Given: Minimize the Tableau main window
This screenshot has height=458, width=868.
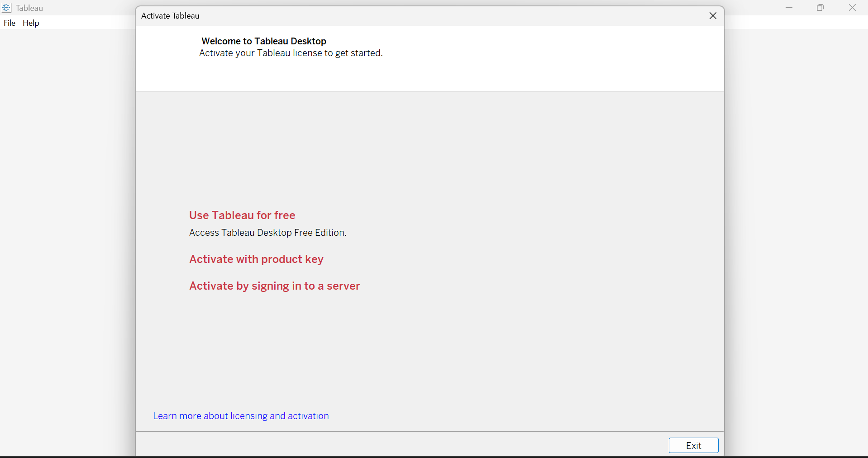Looking at the screenshot, I should [x=789, y=8].
